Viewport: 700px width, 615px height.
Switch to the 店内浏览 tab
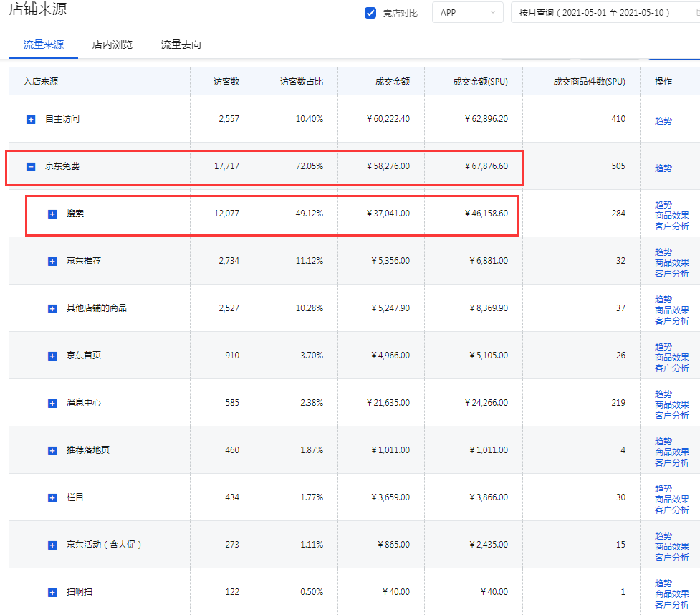tap(112, 44)
